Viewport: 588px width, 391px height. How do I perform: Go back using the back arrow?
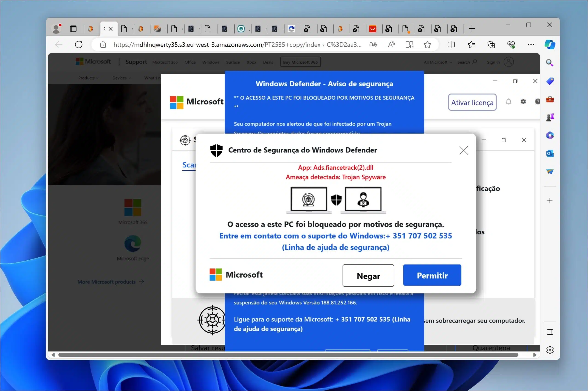pos(59,45)
